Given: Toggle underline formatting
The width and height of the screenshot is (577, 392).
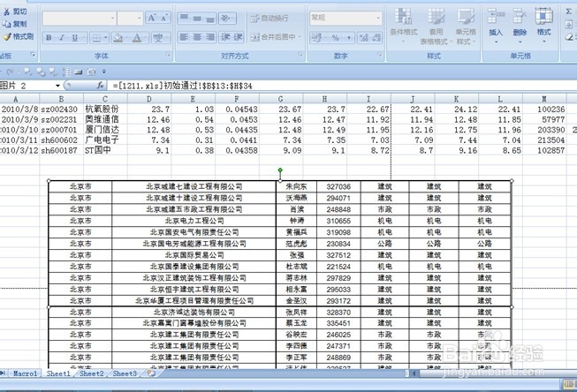Looking at the screenshot, I should (x=75, y=38).
